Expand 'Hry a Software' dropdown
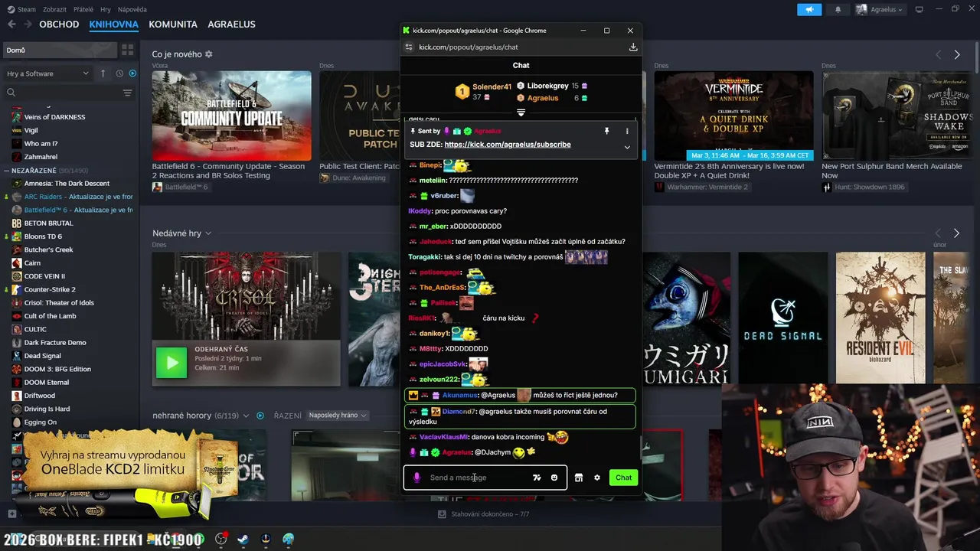The image size is (980, 551). (47, 73)
